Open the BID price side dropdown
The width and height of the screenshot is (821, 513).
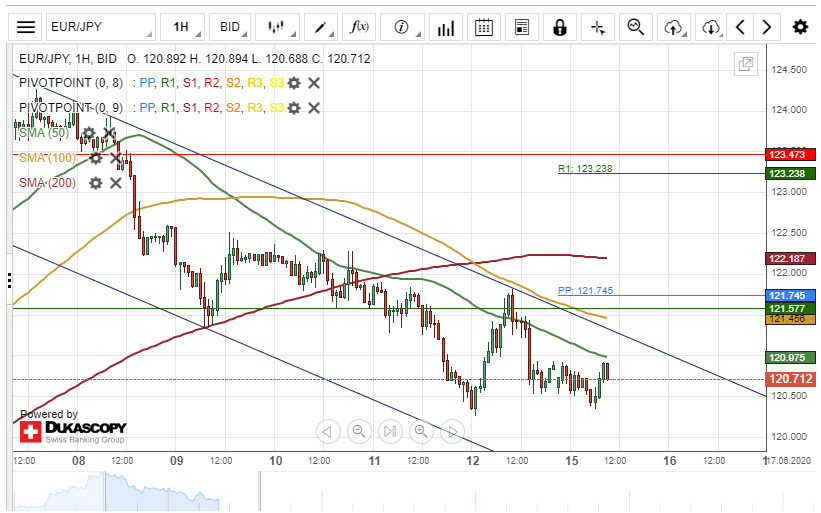coord(233,27)
